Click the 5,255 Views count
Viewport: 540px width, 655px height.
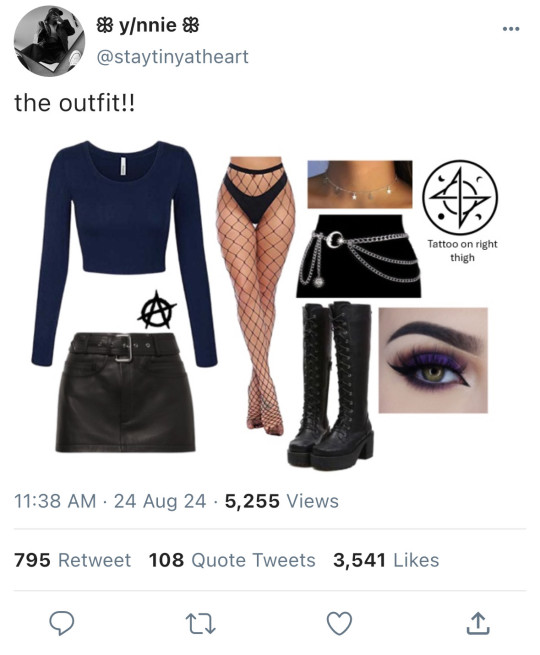tap(281, 501)
